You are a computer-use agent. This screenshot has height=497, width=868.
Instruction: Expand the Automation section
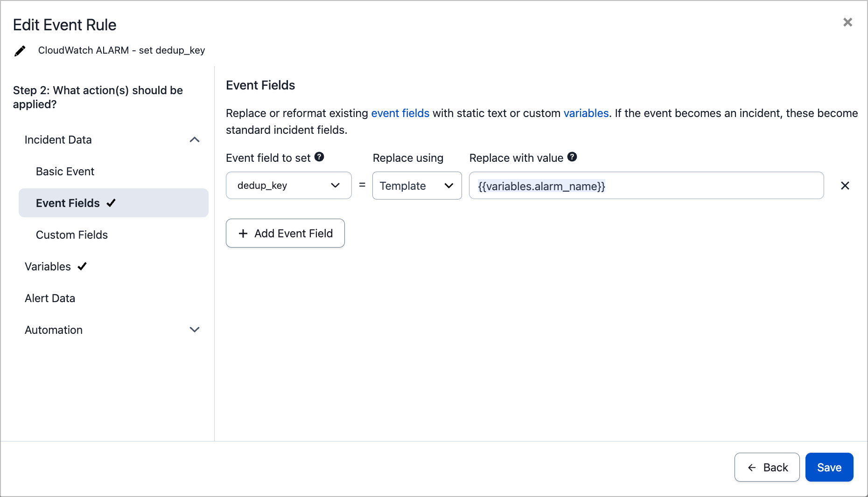(195, 330)
